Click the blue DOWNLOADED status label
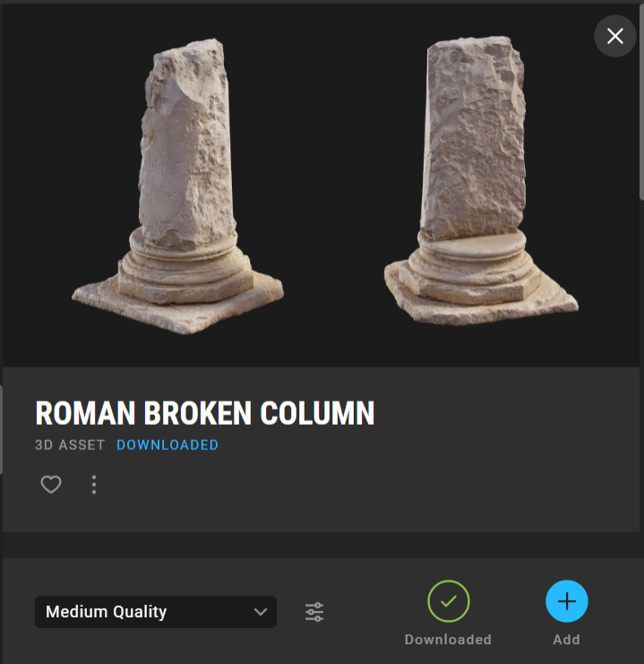 167,445
